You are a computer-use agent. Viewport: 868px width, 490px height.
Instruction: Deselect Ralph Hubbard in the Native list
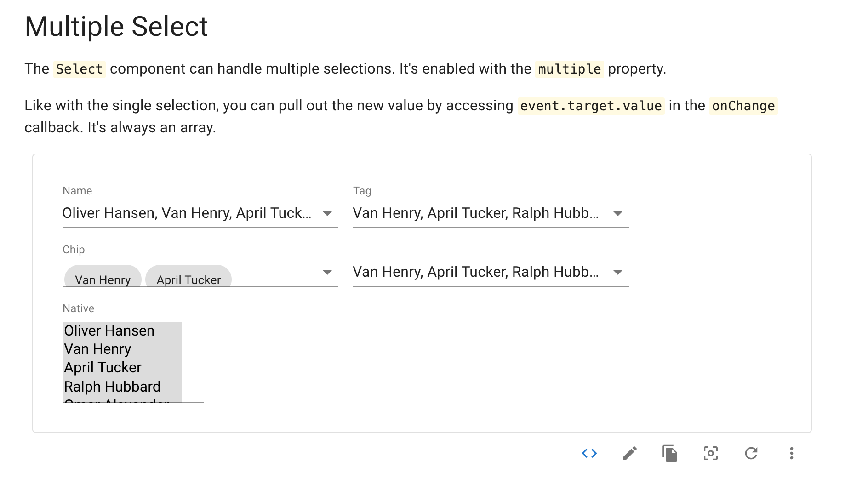112,386
